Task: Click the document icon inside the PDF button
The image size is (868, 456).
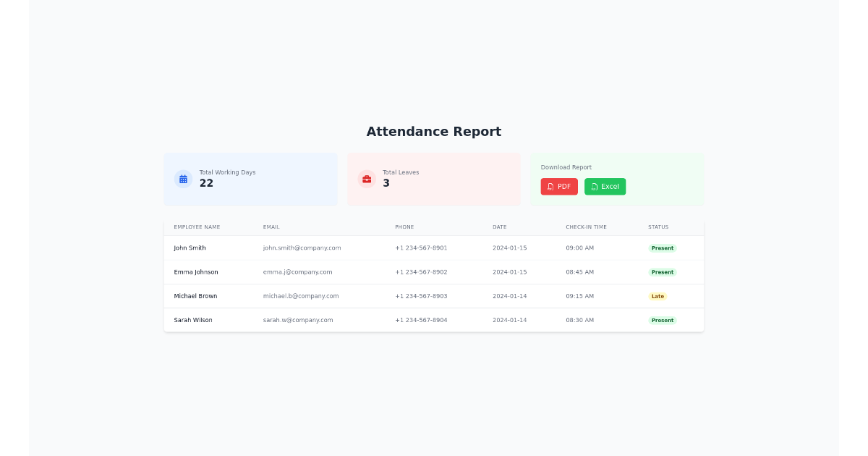Action: coord(551,186)
